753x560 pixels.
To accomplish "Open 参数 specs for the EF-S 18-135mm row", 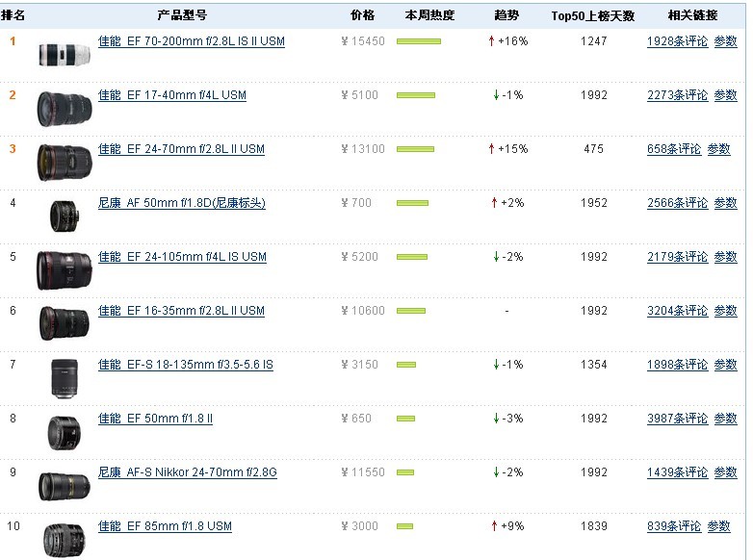I will (725, 365).
